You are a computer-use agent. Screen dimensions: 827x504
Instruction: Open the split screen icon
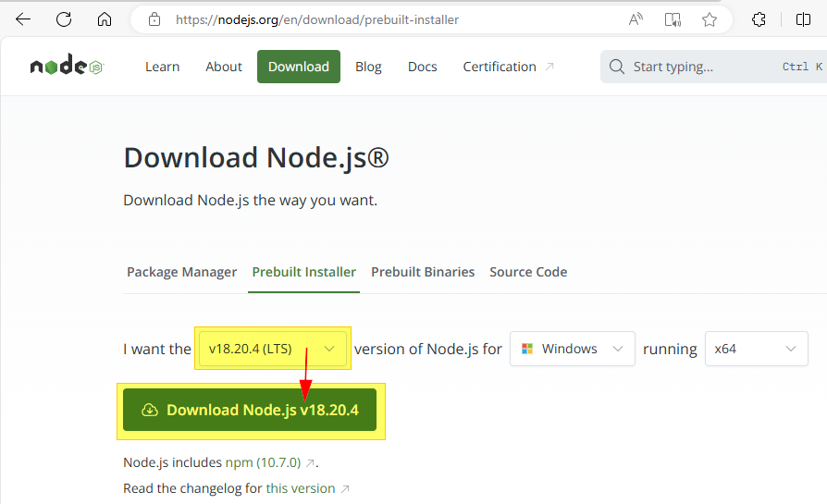pyautogui.click(x=803, y=20)
